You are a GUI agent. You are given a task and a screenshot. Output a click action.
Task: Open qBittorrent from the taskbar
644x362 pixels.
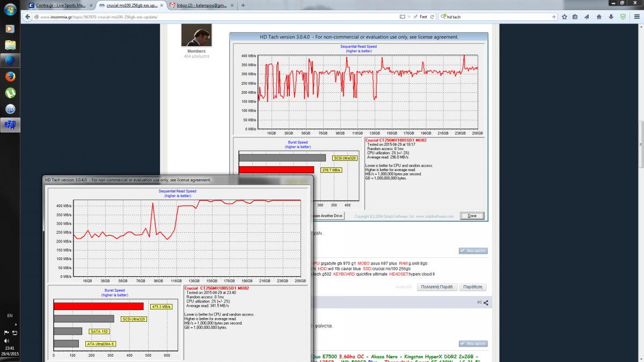10,109
